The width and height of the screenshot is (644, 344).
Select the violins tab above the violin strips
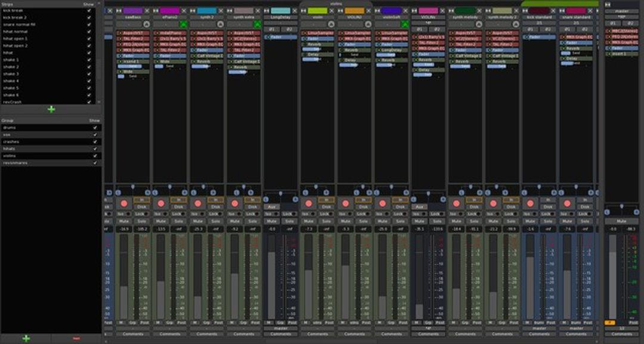click(x=334, y=2)
